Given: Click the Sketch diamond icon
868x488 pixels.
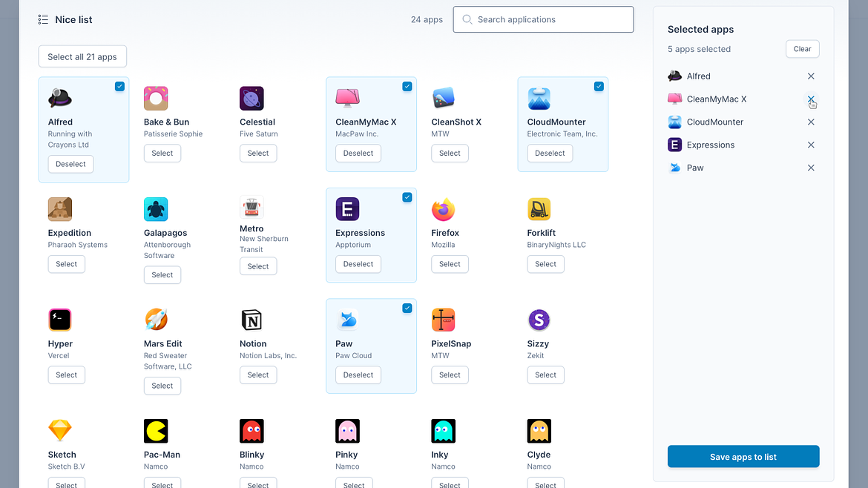Looking at the screenshot, I should [60, 430].
